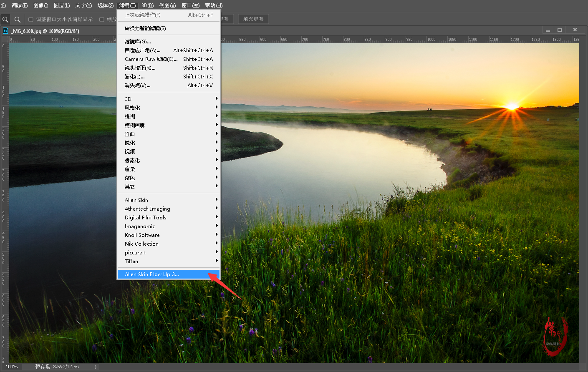Viewport: 588px width, 372px height.
Task: Enable the 调整窗口大小以满屏显示 checkbox
Action: click(x=31, y=20)
